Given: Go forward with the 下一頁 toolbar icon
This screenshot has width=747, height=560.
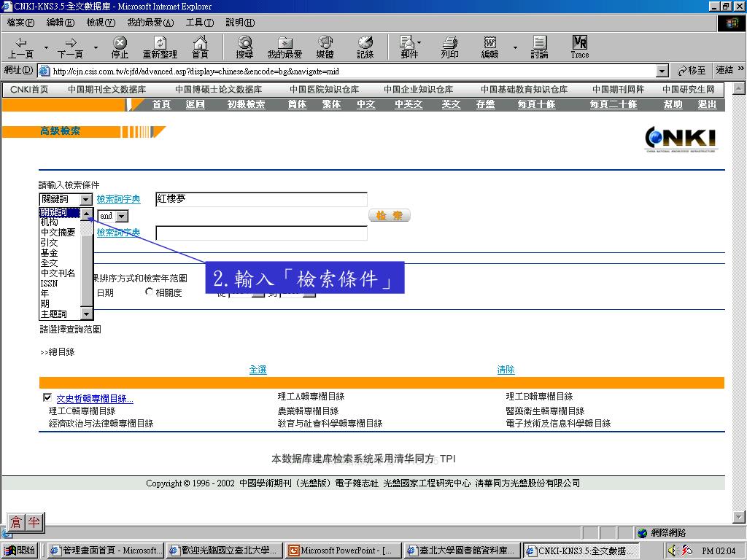Looking at the screenshot, I should click(70, 47).
